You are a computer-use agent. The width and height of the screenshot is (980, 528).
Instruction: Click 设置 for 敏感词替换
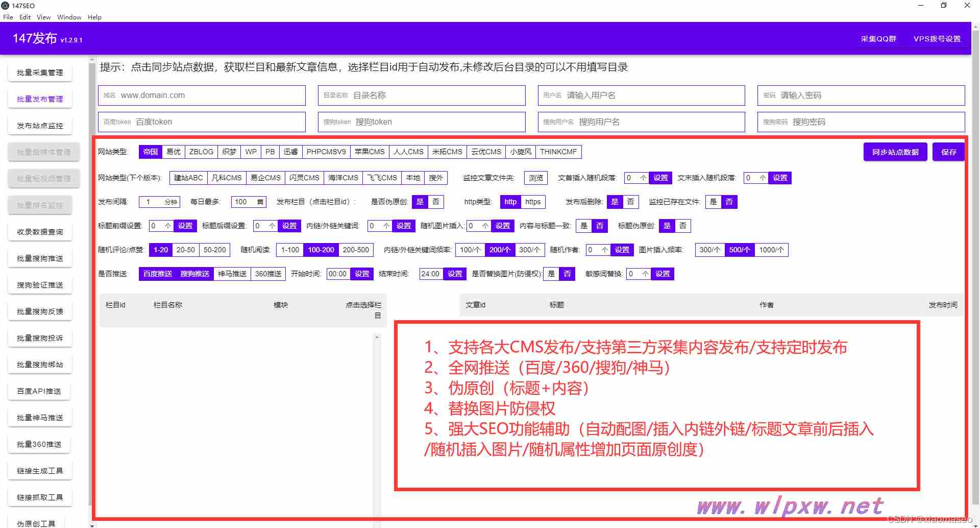click(663, 274)
